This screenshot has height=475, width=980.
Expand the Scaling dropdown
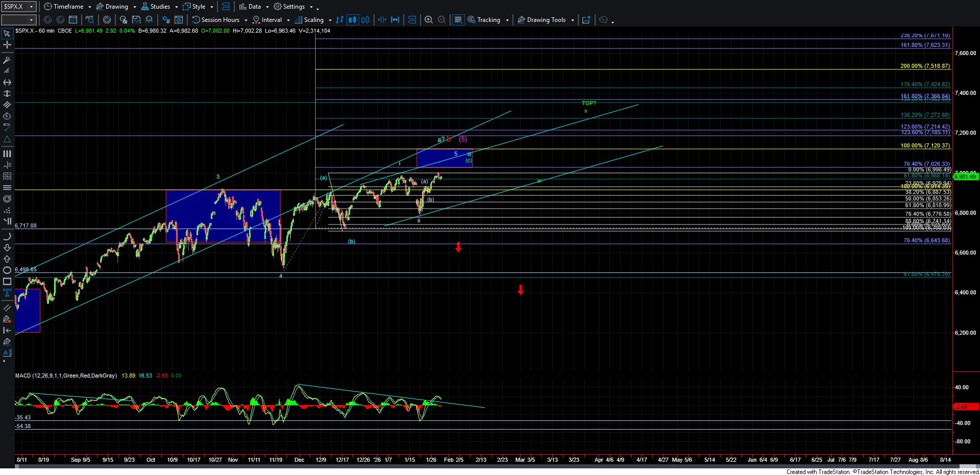pyautogui.click(x=313, y=20)
